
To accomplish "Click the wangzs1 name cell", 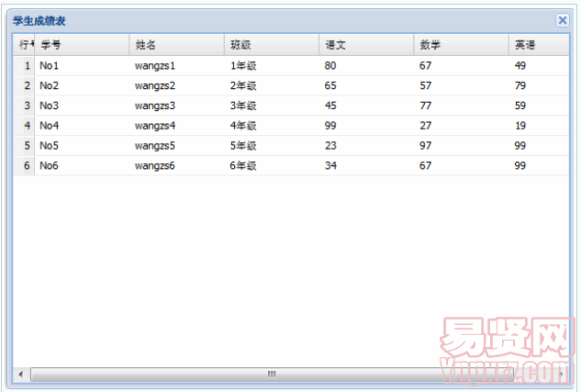I will (x=154, y=66).
